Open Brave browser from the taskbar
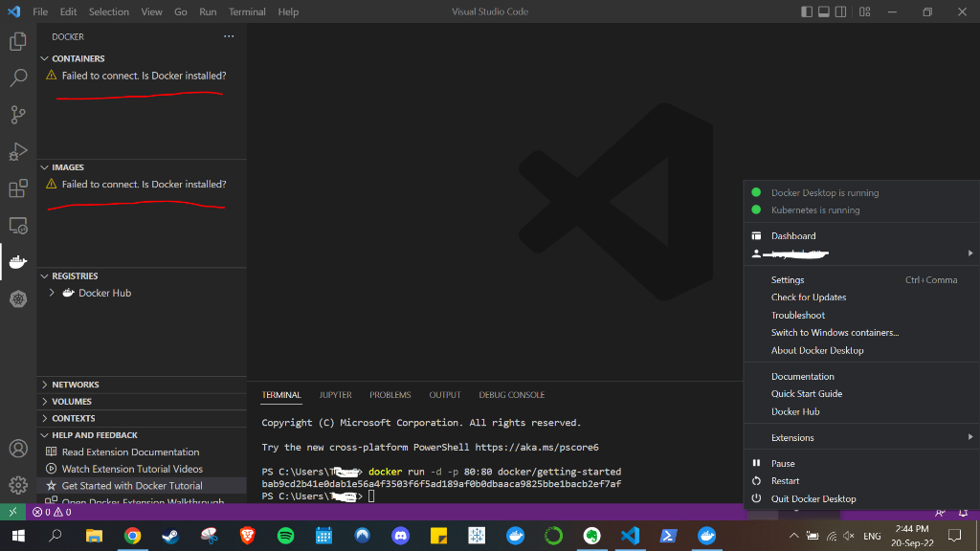 tap(248, 536)
